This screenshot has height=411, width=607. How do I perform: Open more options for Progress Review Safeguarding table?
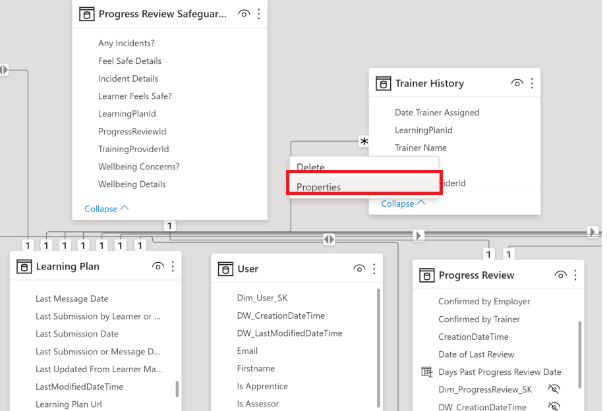coord(259,14)
